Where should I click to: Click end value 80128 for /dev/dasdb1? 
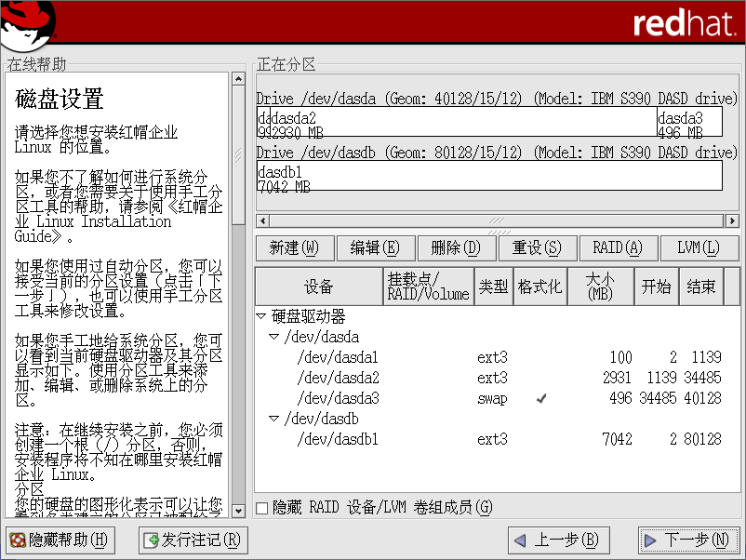coord(702,439)
